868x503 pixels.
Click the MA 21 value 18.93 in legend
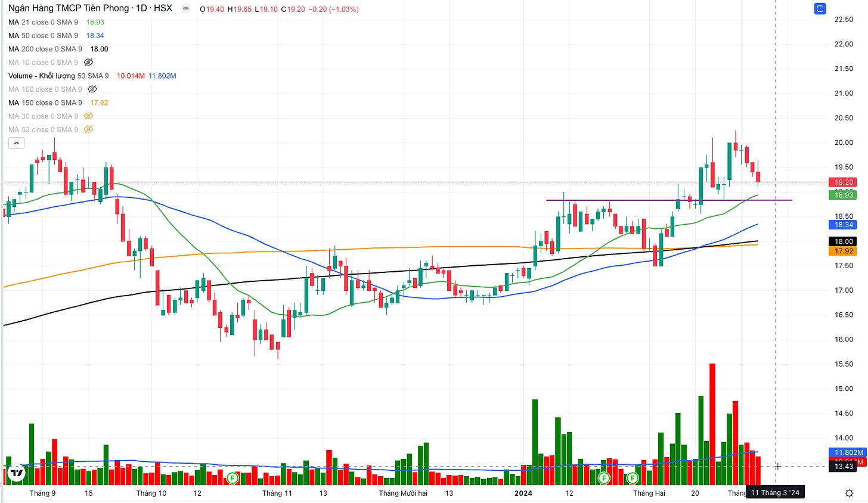pos(95,22)
